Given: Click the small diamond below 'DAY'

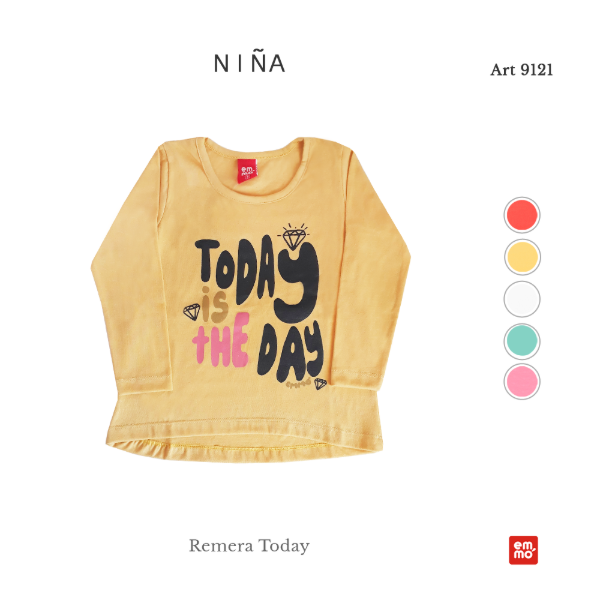Looking at the screenshot, I should coord(321,383).
